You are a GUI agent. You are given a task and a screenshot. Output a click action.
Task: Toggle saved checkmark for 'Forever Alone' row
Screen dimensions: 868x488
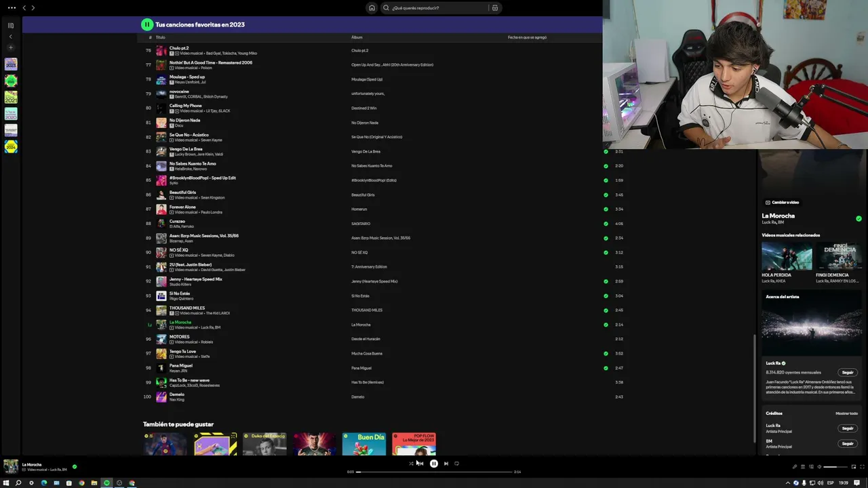606,209
